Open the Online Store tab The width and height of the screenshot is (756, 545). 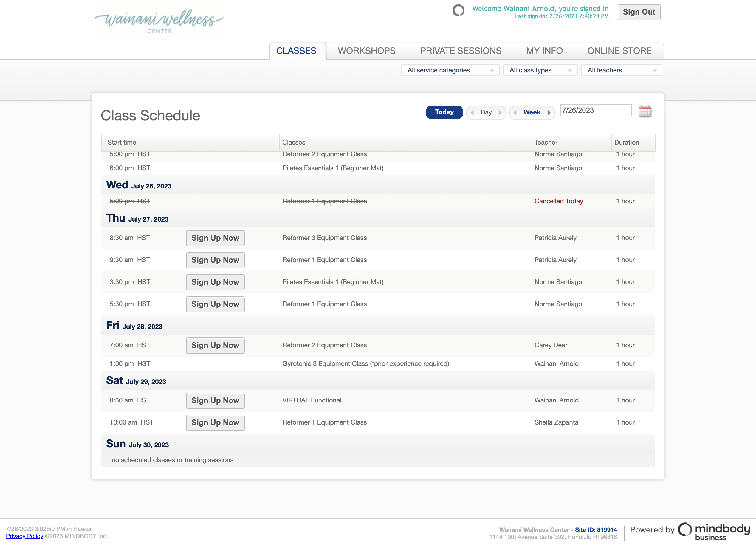(619, 51)
